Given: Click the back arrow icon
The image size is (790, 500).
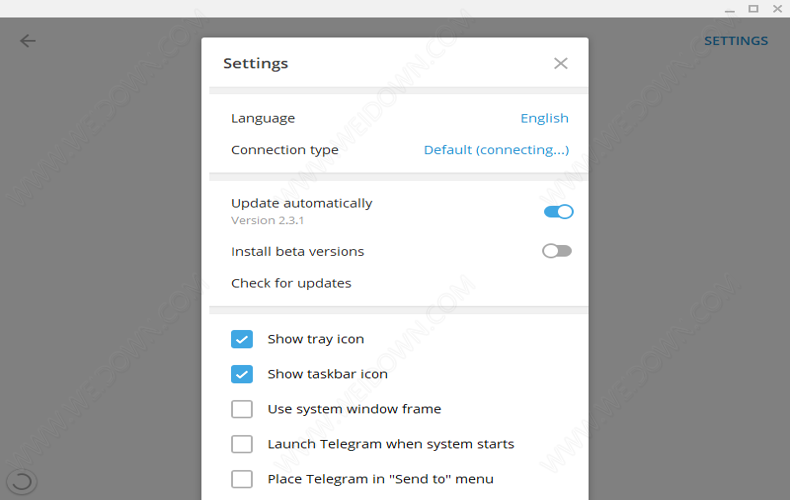Looking at the screenshot, I should pos(28,41).
